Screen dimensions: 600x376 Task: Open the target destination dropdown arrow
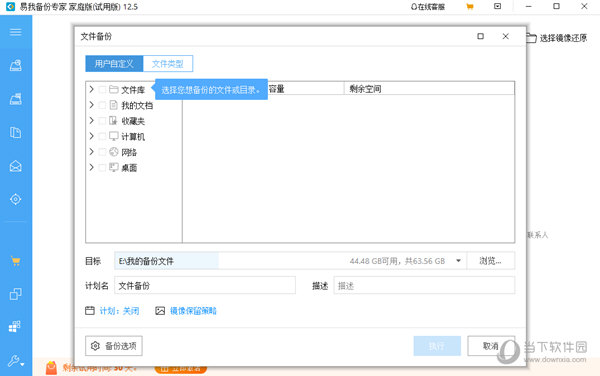click(458, 261)
